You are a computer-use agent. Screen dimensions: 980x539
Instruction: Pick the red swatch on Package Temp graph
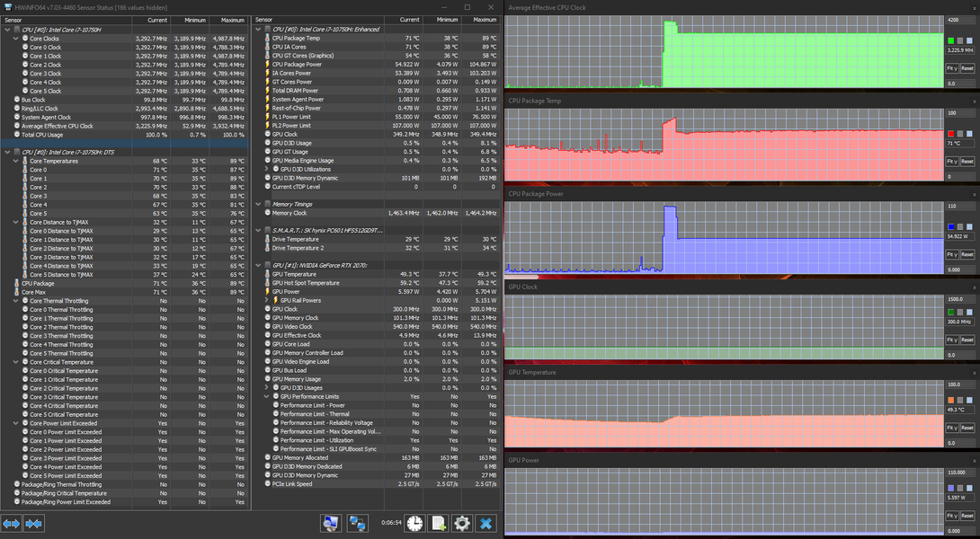950,134
